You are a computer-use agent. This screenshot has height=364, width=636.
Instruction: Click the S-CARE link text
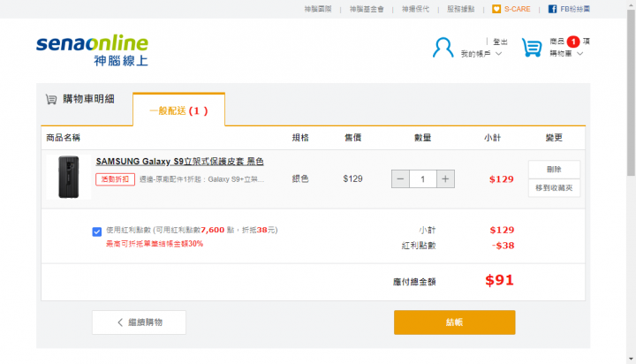(517, 9)
